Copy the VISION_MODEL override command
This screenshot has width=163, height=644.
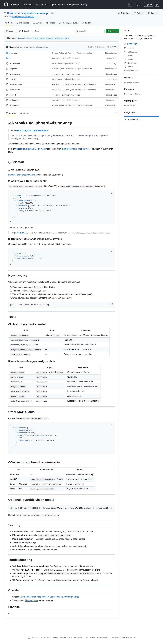[112, 508]
